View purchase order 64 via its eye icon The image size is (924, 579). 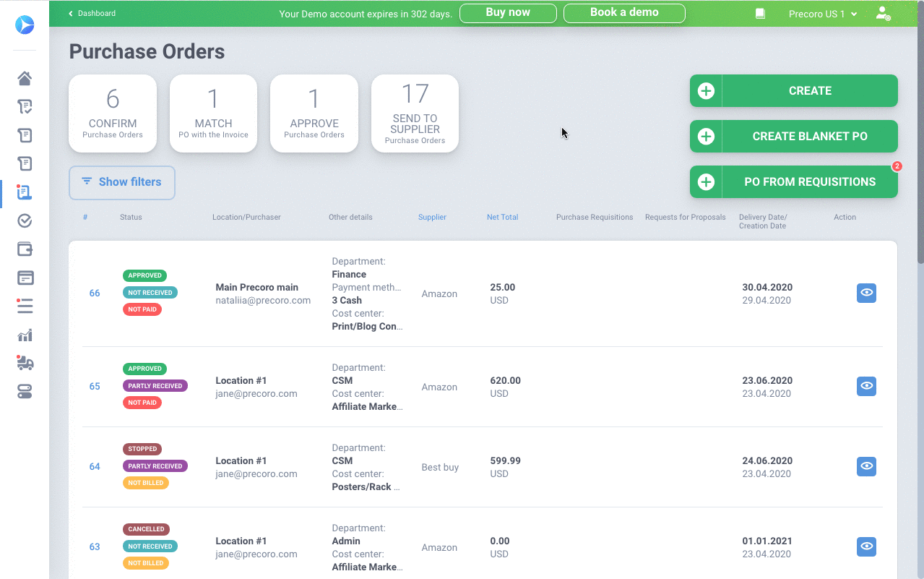tap(866, 466)
